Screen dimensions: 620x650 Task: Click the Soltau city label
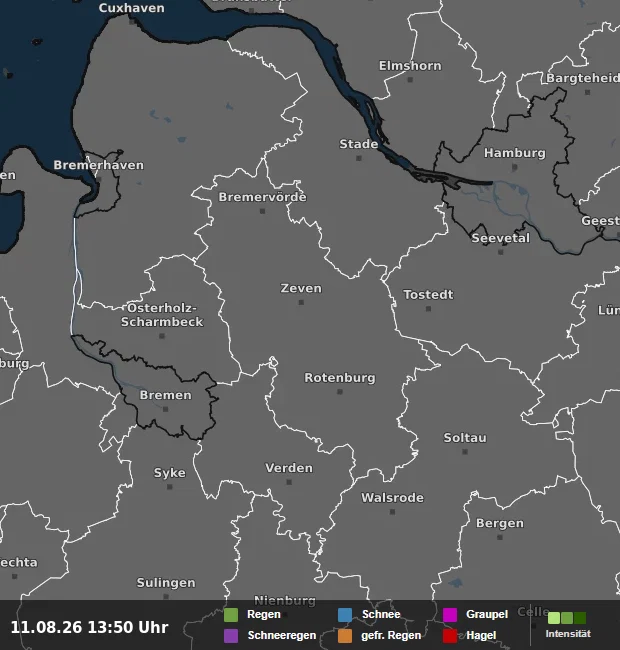pyautogui.click(x=465, y=438)
